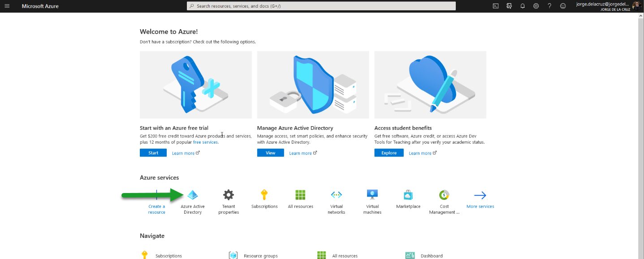Click the Create a resource label link
644x259 pixels.
coord(157,209)
